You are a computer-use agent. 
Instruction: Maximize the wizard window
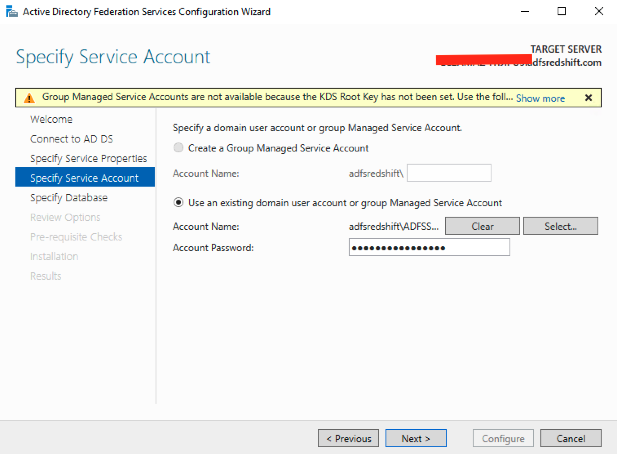tap(562, 11)
